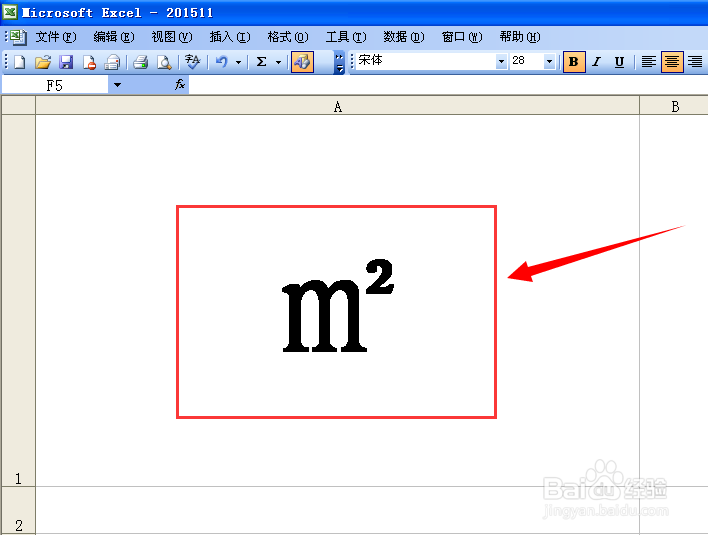Save the workbook with the floppy disk icon
The height and width of the screenshot is (535, 708).
coord(66,62)
